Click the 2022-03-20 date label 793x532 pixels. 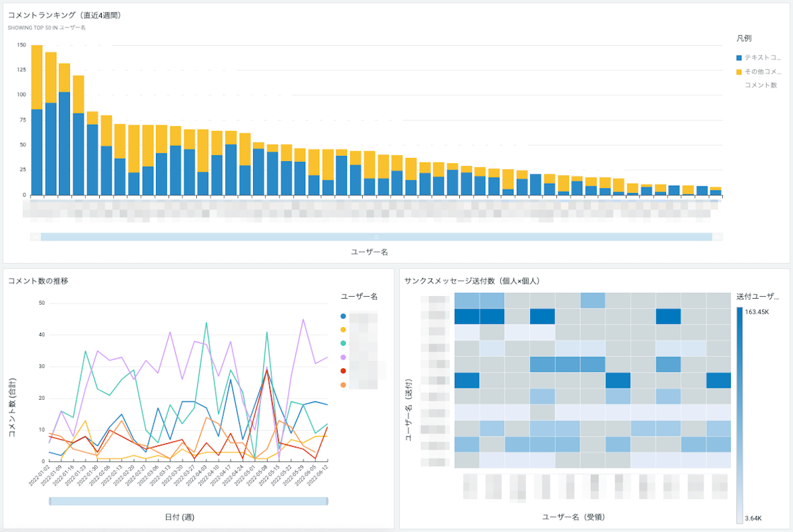coord(173,475)
